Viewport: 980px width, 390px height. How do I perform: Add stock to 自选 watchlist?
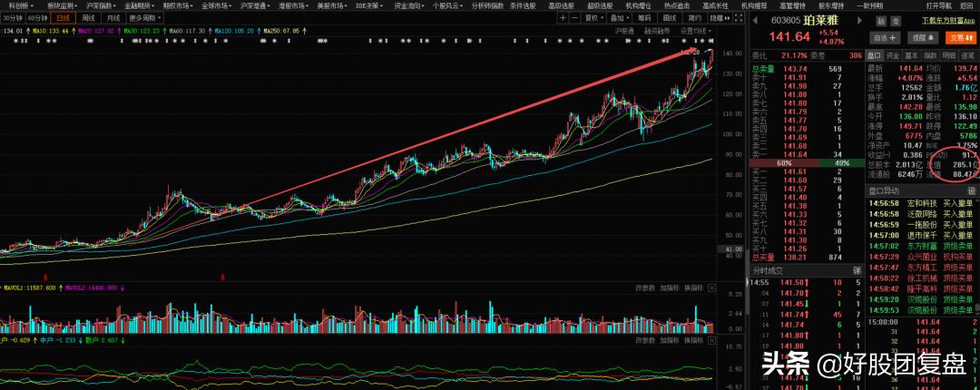click(885, 37)
